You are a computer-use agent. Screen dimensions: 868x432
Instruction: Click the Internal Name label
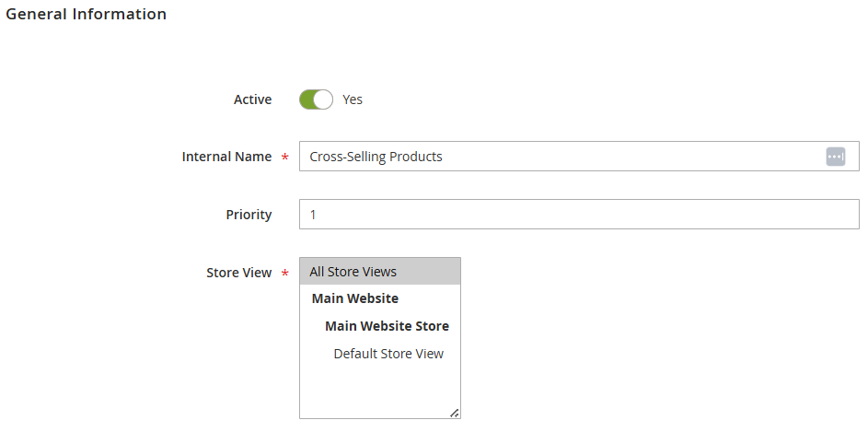226,157
